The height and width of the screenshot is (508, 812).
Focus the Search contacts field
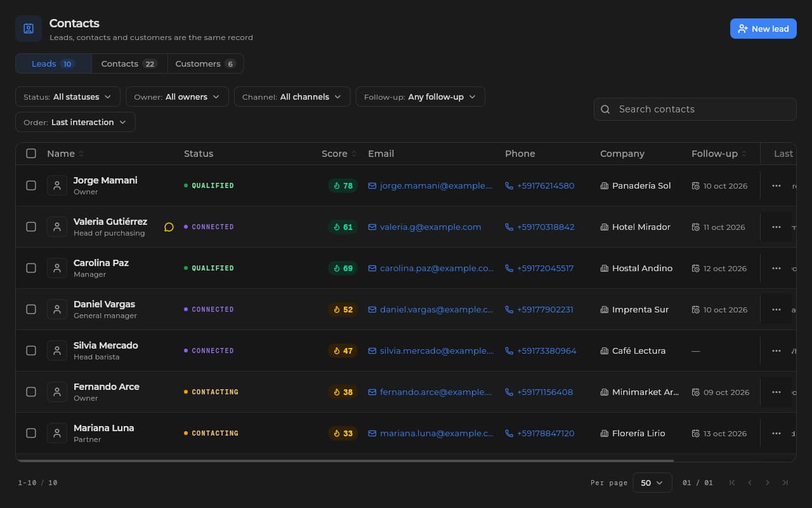pos(695,109)
